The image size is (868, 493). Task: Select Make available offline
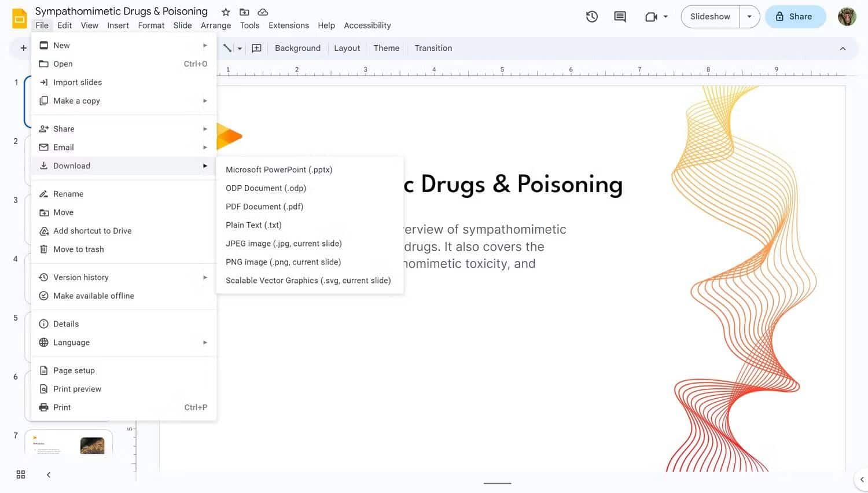[94, 296]
